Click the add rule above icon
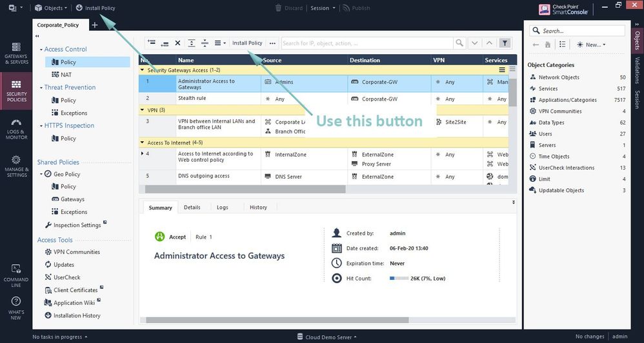This screenshot has height=343, width=644. coord(151,43)
